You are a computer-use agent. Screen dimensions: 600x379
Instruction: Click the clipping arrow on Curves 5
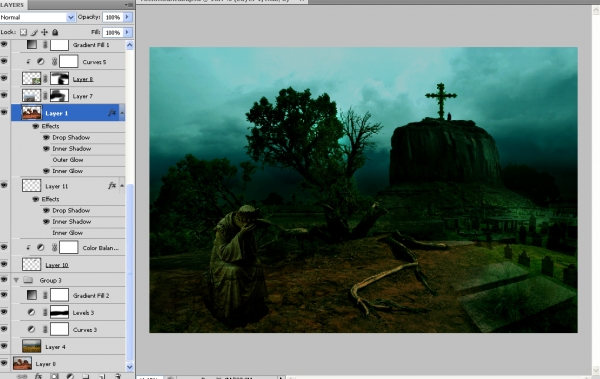pyautogui.click(x=28, y=62)
